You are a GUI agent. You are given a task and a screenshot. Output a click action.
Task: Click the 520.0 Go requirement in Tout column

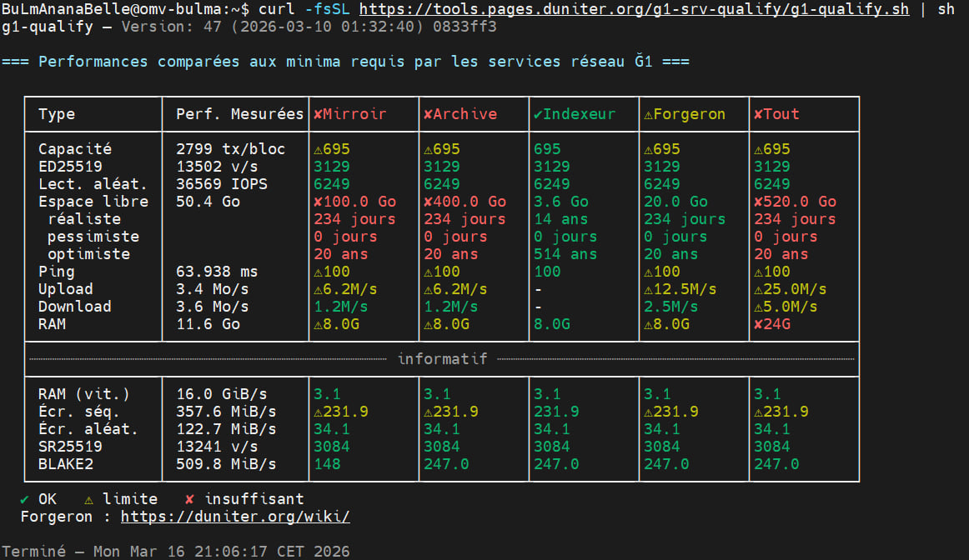coord(786,202)
